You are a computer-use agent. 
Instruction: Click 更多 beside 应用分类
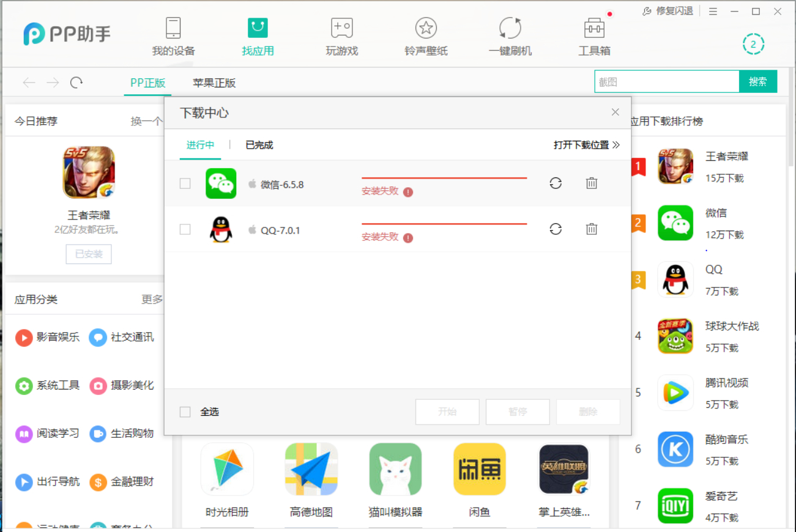152,300
